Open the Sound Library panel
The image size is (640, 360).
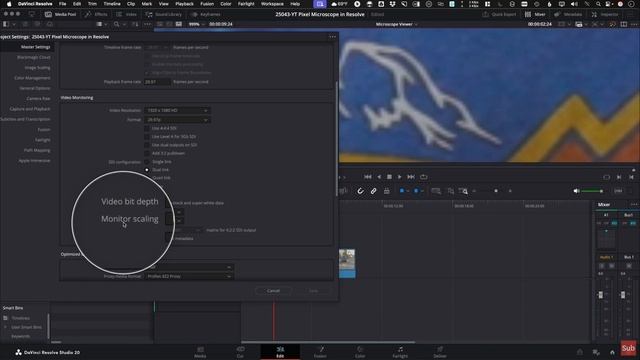pos(164,14)
